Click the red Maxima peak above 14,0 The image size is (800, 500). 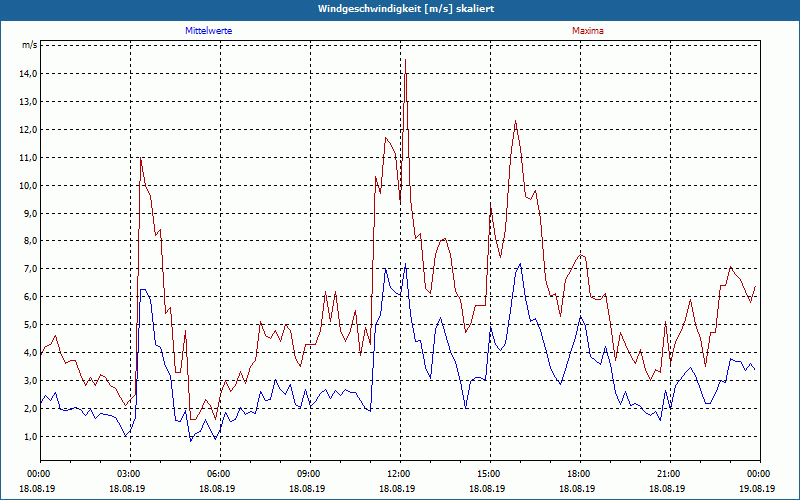click(x=406, y=60)
